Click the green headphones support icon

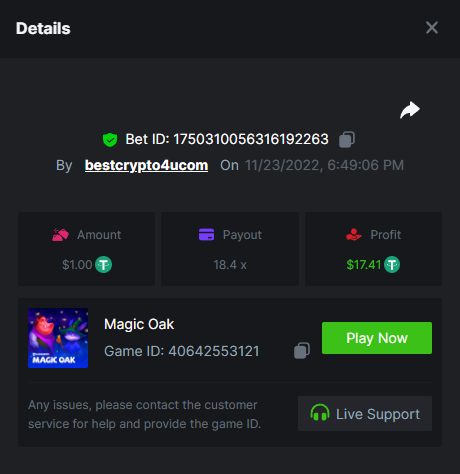(x=320, y=413)
